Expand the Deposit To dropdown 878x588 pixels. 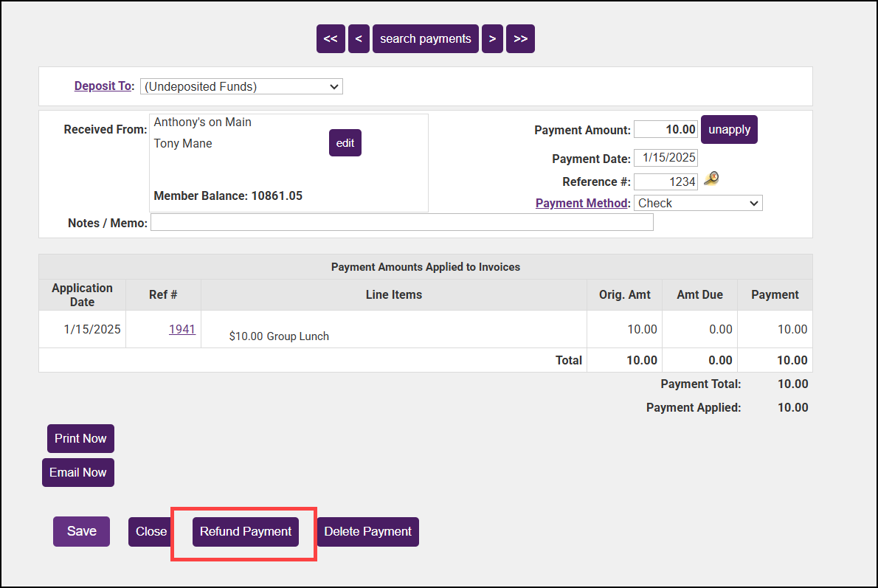pyautogui.click(x=241, y=87)
